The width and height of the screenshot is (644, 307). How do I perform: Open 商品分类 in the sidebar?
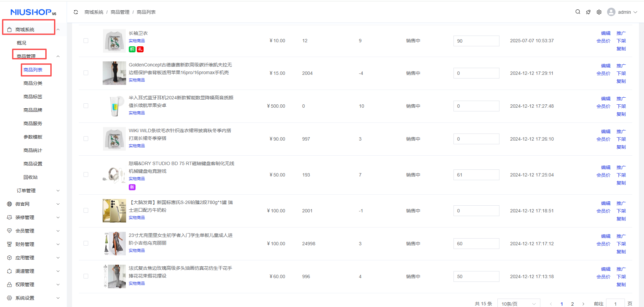pos(33,83)
